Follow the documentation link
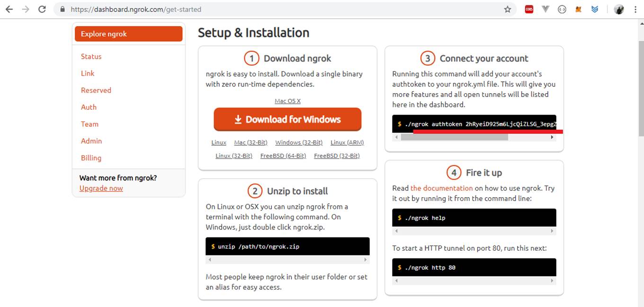 tap(441, 188)
